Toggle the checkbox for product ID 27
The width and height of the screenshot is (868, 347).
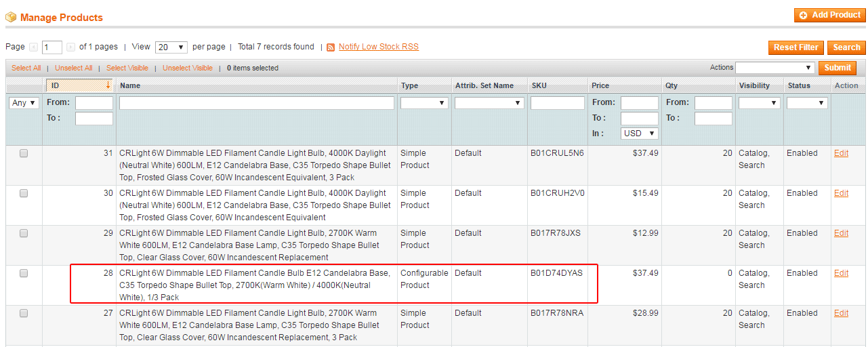pos(24,313)
